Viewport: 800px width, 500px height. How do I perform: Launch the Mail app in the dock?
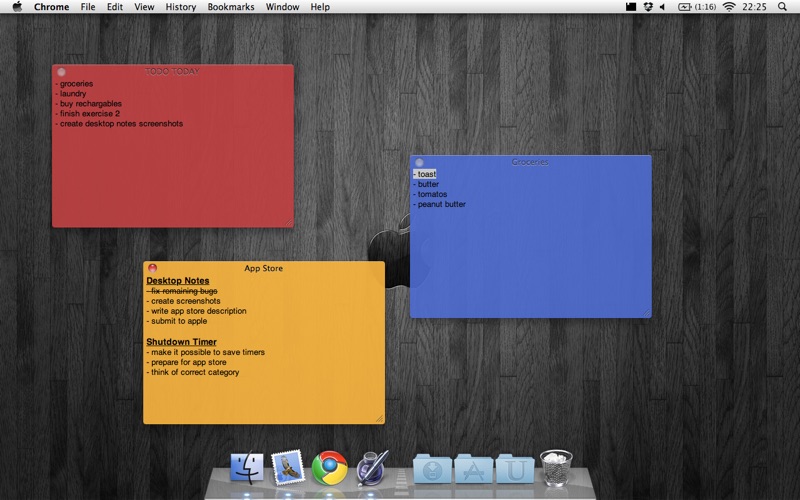coord(288,467)
